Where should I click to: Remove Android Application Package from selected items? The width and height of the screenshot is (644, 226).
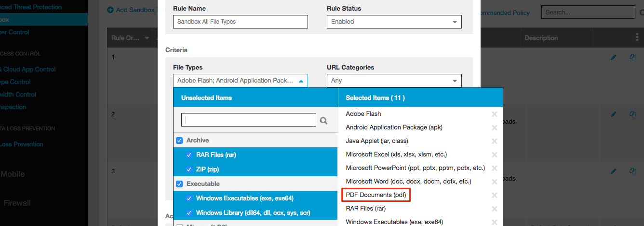click(494, 127)
